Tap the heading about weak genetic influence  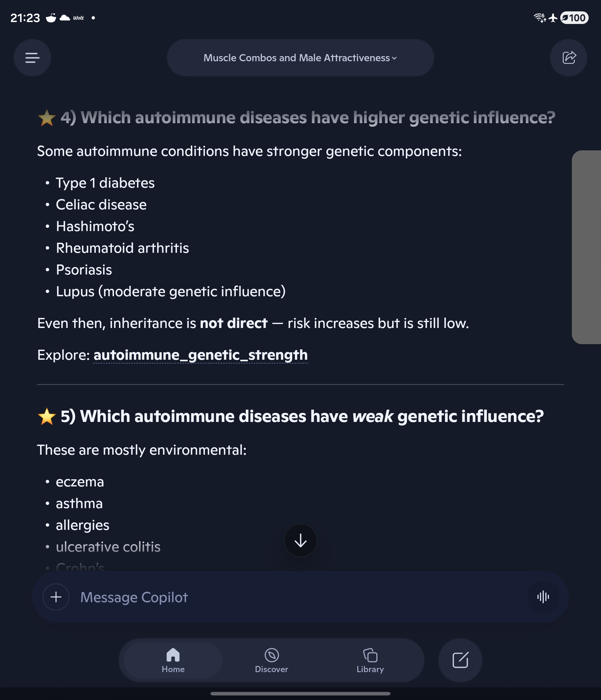click(x=302, y=416)
